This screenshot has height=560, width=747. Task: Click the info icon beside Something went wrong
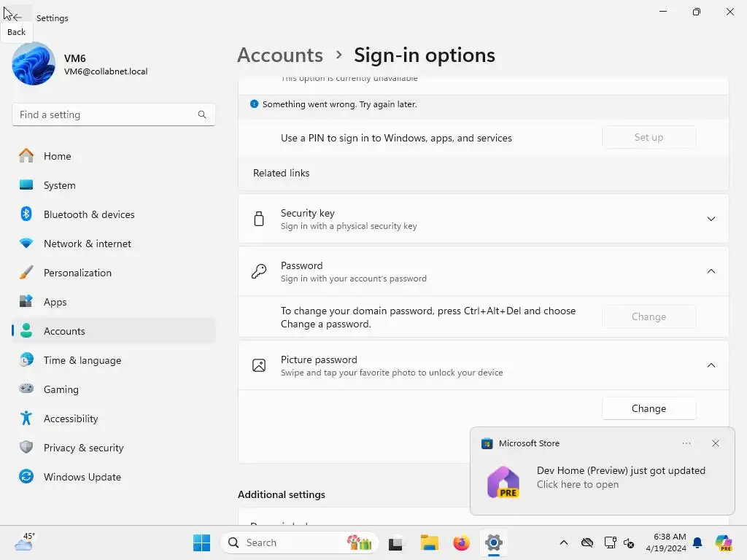(255, 104)
